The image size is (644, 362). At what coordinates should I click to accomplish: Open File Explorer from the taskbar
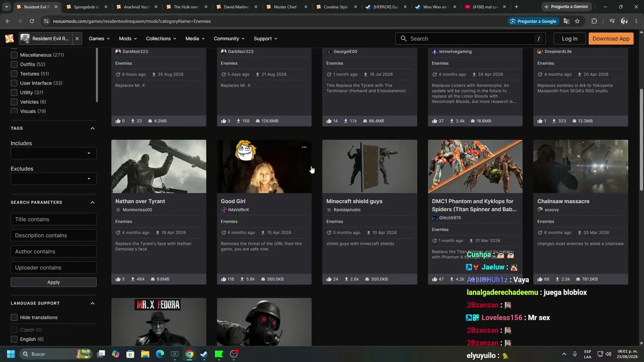coord(145,354)
